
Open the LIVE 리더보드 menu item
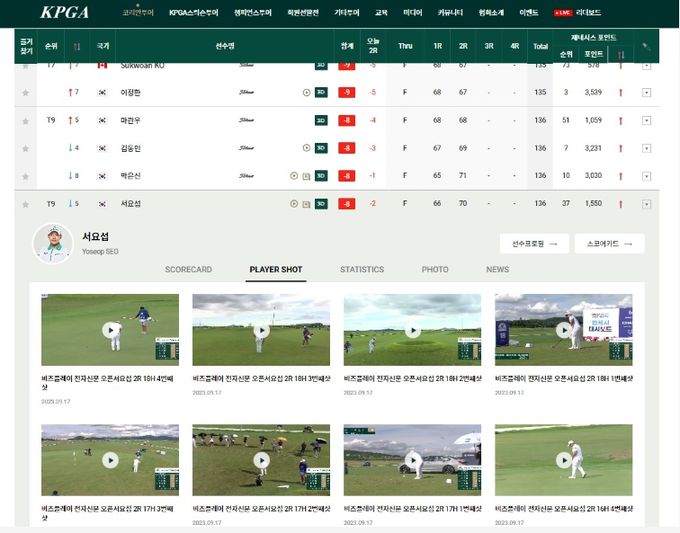pos(577,13)
